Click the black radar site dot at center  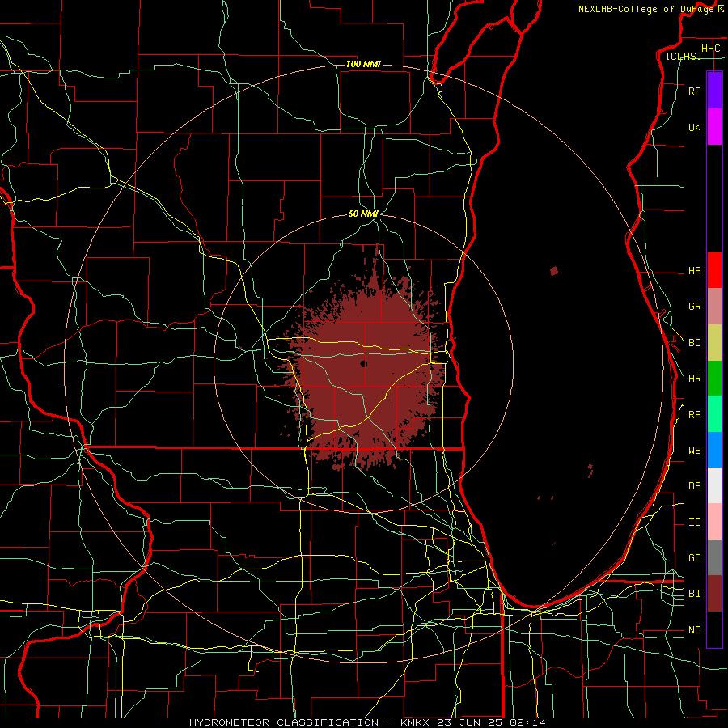pyautogui.click(x=363, y=363)
